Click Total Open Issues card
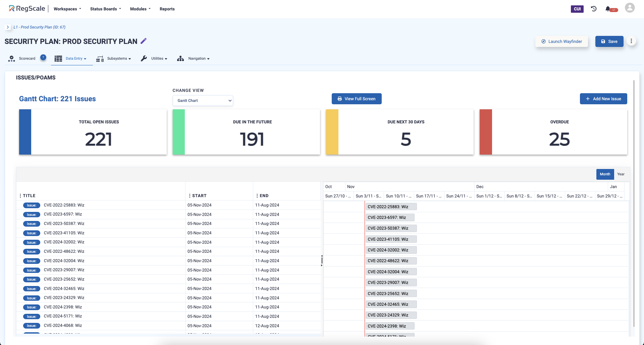Screen dimensions: 644x345 click(x=93, y=132)
